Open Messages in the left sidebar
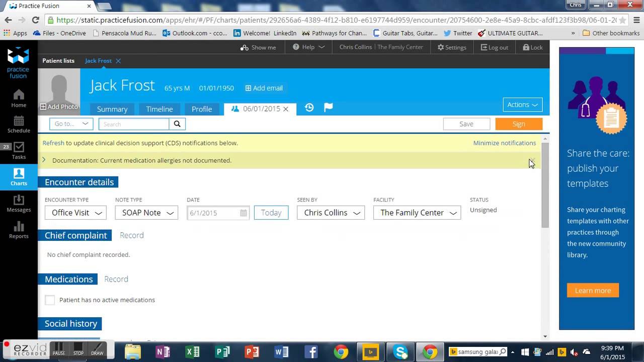Image resolution: width=644 pixels, height=362 pixels. [19, 203]
